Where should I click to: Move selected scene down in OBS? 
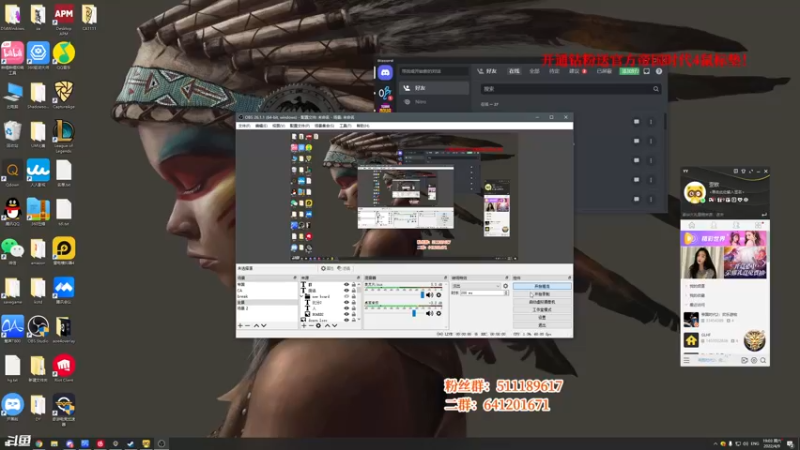264,326
